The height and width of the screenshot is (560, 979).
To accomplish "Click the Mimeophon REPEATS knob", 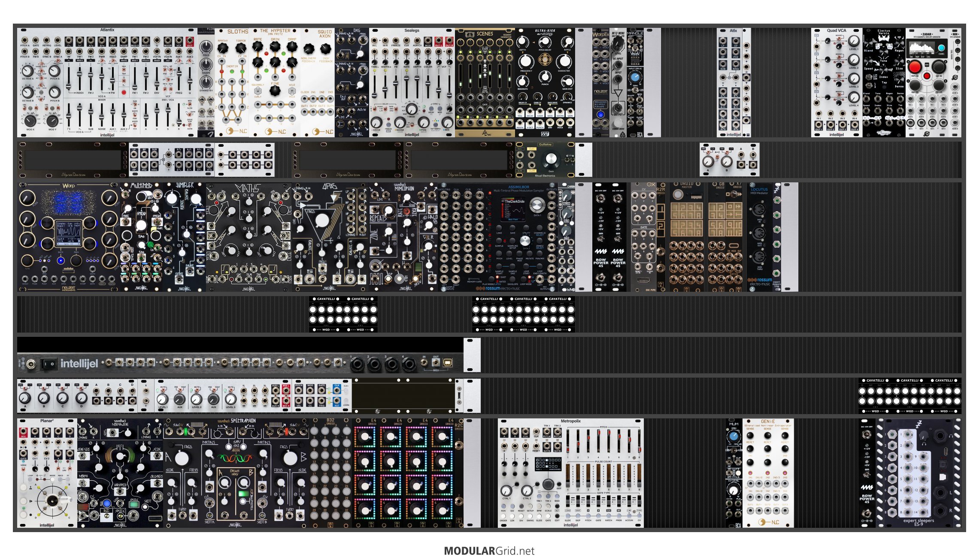I will [388, 211].
